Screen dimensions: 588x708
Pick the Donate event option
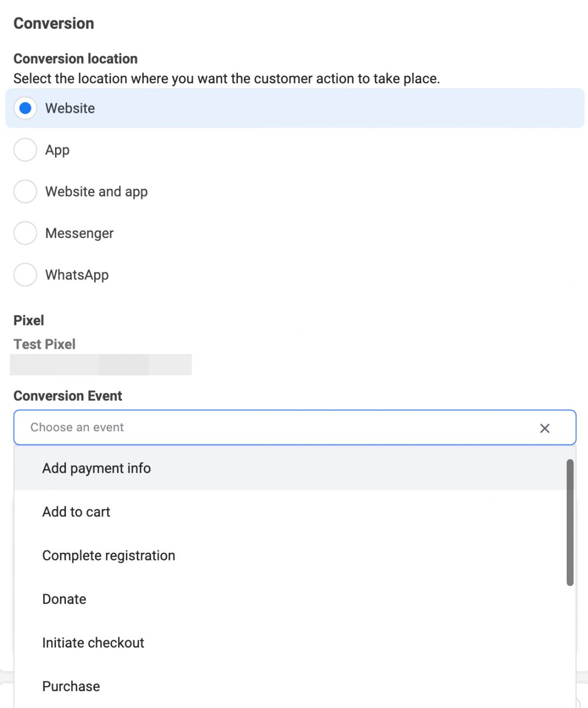point(64,599)
